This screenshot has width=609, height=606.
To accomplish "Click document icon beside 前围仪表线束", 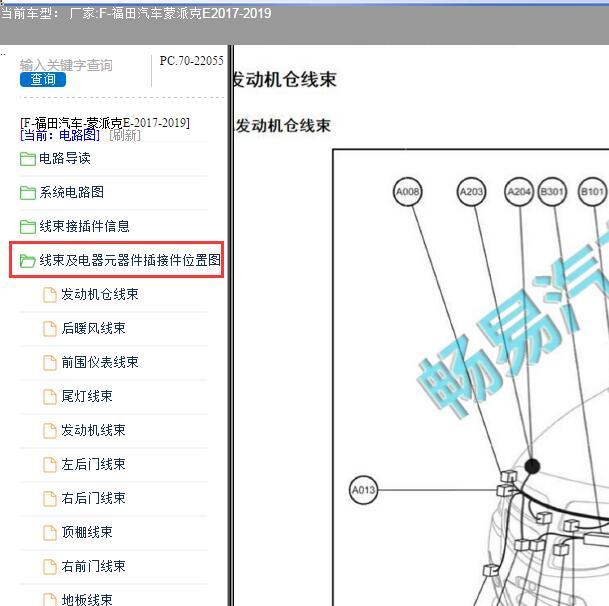I will pyautogui.click(x=50, y=363).
